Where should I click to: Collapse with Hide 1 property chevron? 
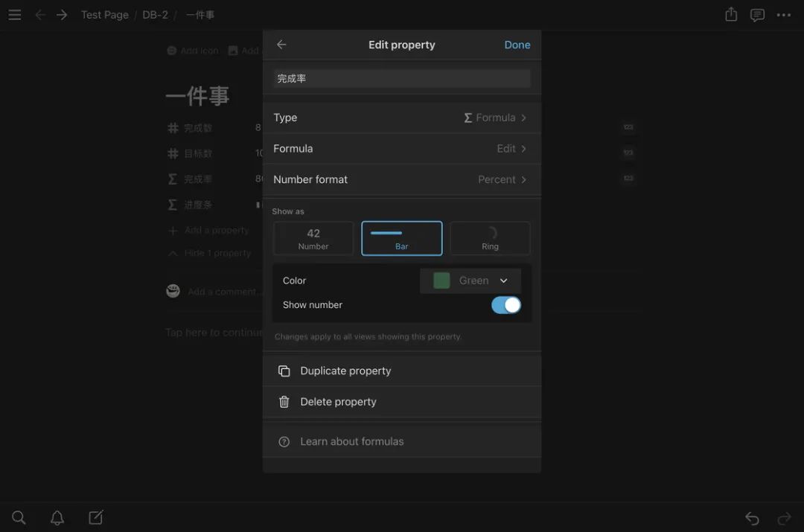pyautogui.click(x=173, y=253)
